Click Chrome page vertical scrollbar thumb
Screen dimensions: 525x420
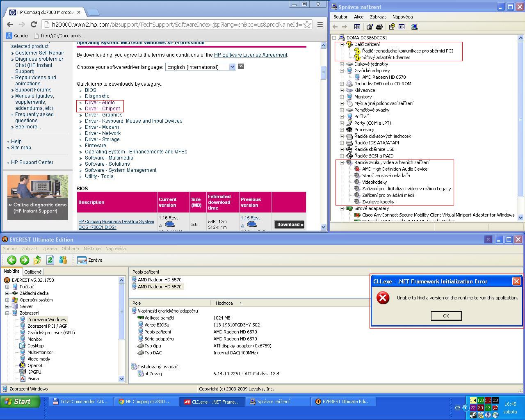tap(323, 73)
